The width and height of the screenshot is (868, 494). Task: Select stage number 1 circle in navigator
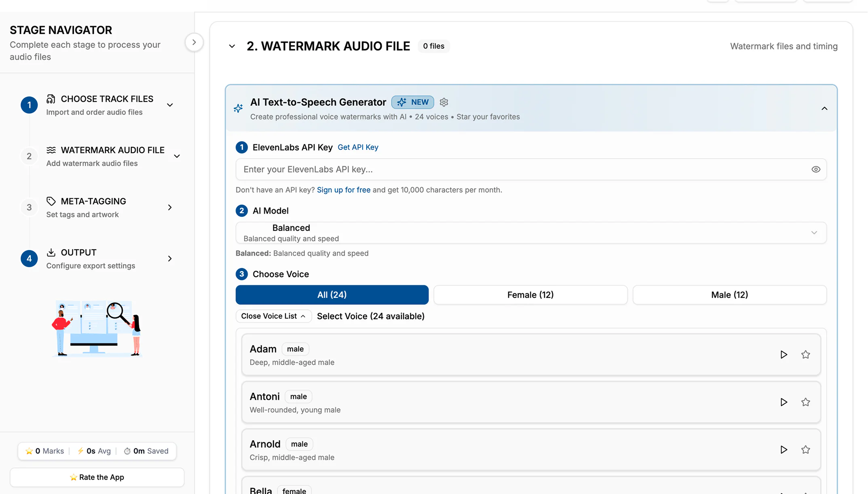pos(29,105)
